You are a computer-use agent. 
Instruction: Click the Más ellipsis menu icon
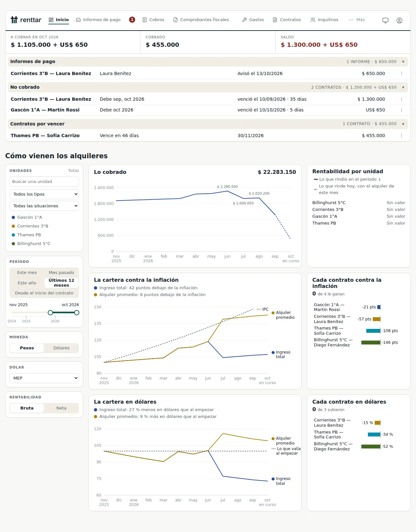point(351,20)
